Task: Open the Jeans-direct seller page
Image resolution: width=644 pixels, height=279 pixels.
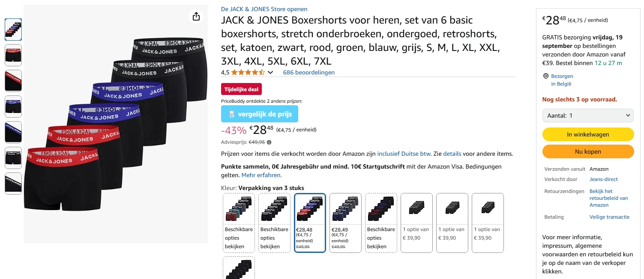Action: [603, 179]
